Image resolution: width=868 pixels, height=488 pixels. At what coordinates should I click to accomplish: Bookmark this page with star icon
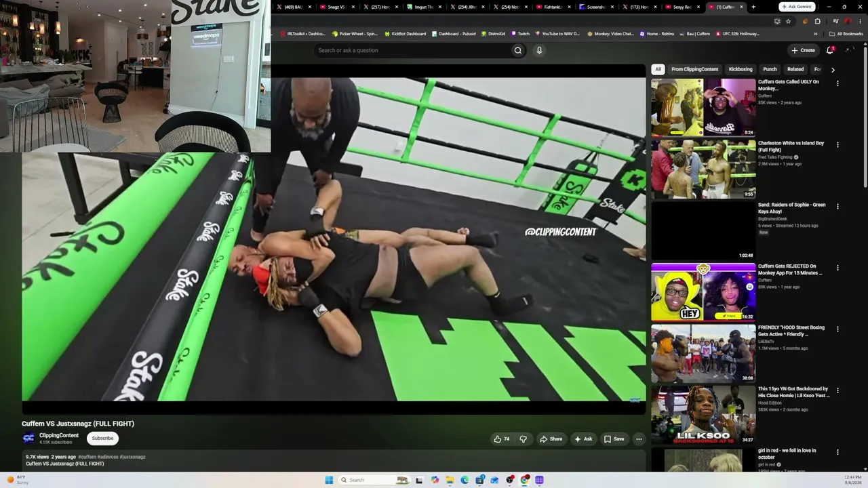click(788, 21)
